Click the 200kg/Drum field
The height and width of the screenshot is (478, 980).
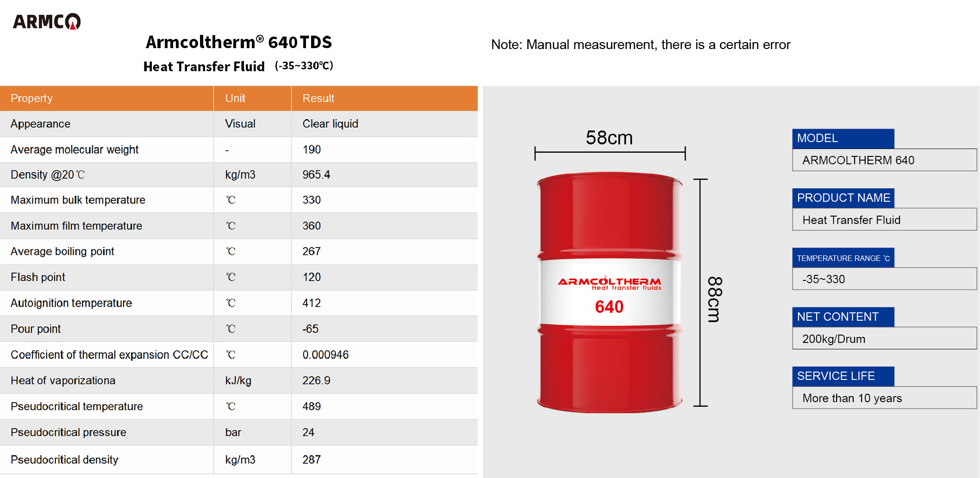tap(884, 339)
